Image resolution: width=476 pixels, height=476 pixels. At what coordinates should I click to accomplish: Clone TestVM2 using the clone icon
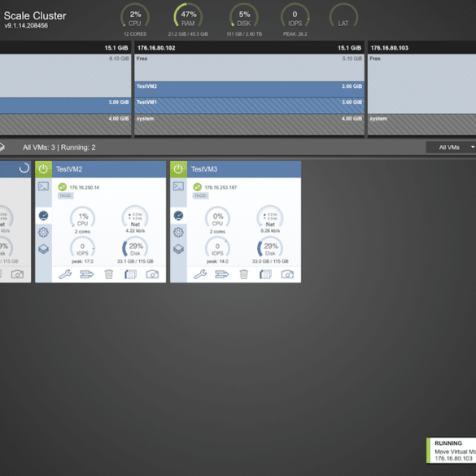[x=130, y=274]
